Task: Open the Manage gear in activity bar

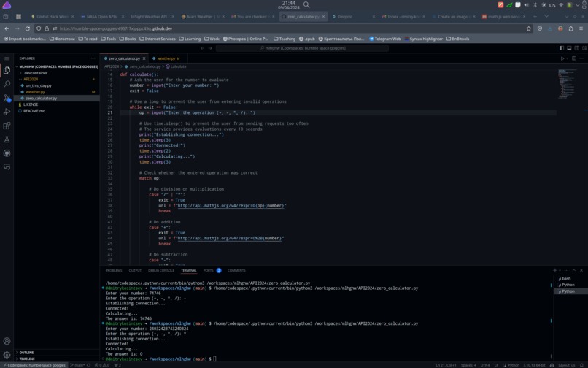Action: click(x=7, y=354)
